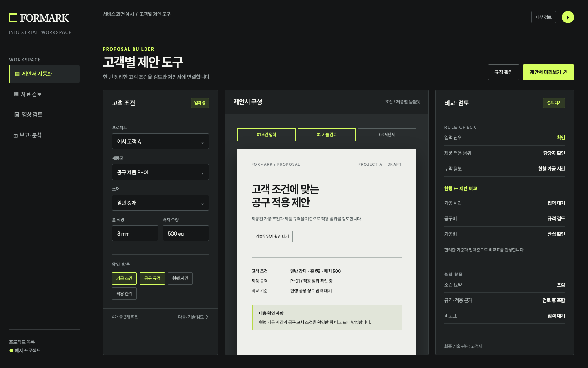Click the PROJECT A · DRAFT document header
Image resolution: width=588 pixels, height=368 pixels.
(380, 164)
